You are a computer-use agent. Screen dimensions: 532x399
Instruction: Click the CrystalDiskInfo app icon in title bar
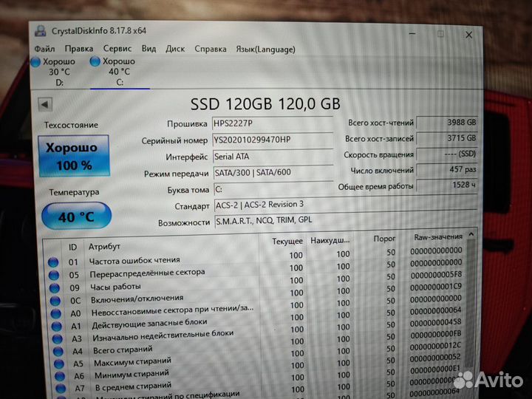[41, 31]
